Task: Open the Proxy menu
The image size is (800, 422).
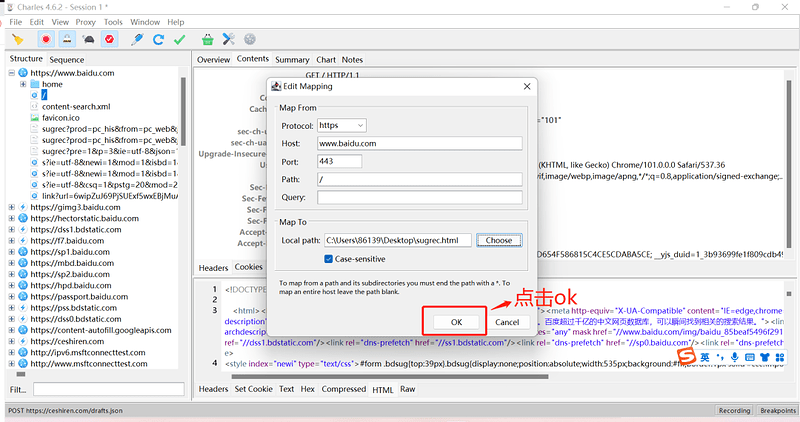Action: tap(85, 22)
